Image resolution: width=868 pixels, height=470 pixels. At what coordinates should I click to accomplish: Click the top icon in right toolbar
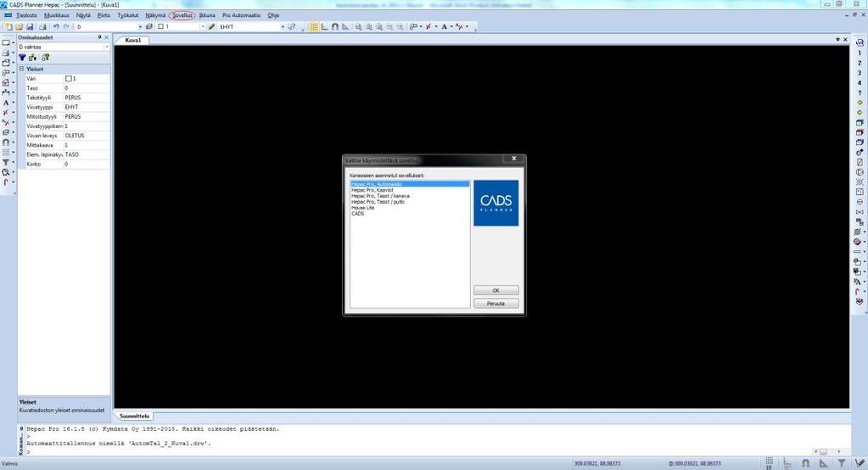(x=860, y=42)
